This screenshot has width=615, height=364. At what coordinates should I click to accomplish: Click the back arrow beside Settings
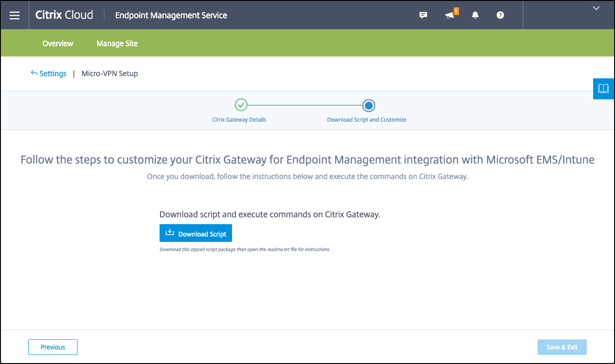pyautogui.click(x=34, y=73)
